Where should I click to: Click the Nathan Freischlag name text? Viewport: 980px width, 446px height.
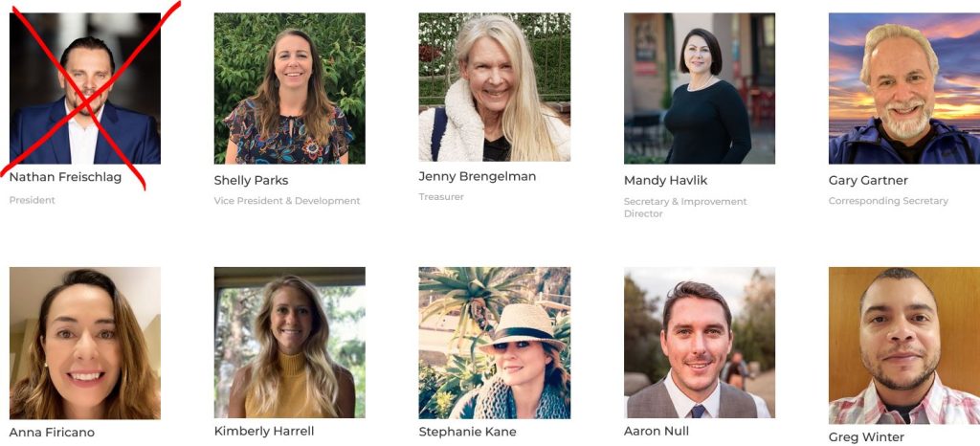66,177
